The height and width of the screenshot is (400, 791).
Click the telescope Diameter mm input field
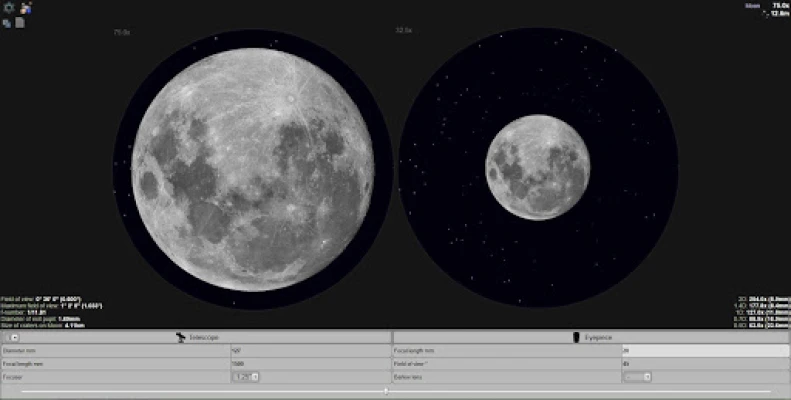point(310,351)
